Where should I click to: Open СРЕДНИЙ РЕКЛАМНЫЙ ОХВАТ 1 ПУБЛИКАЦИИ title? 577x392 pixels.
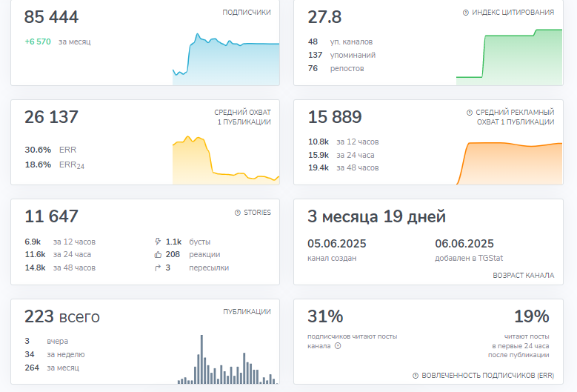(x=515, y=117)
